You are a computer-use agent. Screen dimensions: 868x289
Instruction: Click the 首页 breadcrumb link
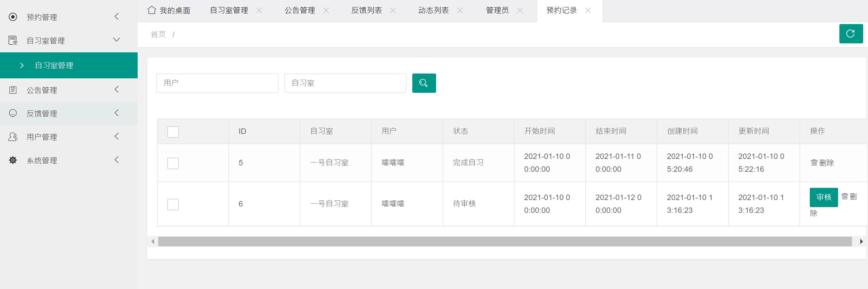click(158, 34)
